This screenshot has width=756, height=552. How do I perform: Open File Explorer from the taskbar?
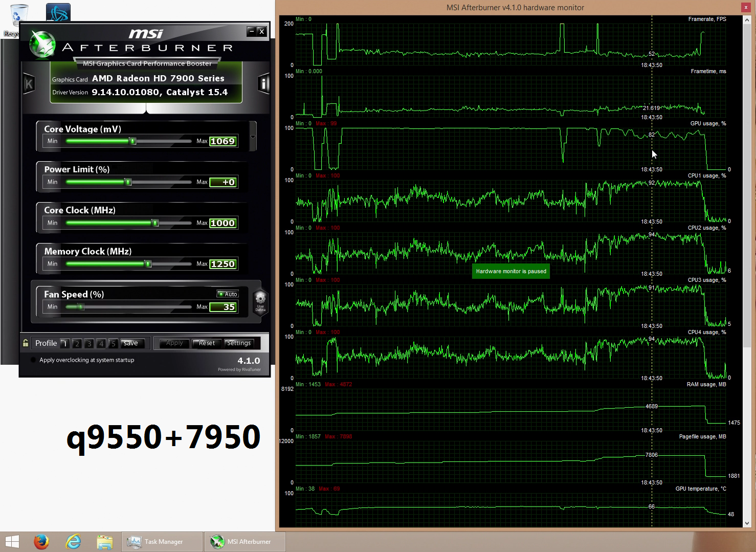tap(104, 542)
